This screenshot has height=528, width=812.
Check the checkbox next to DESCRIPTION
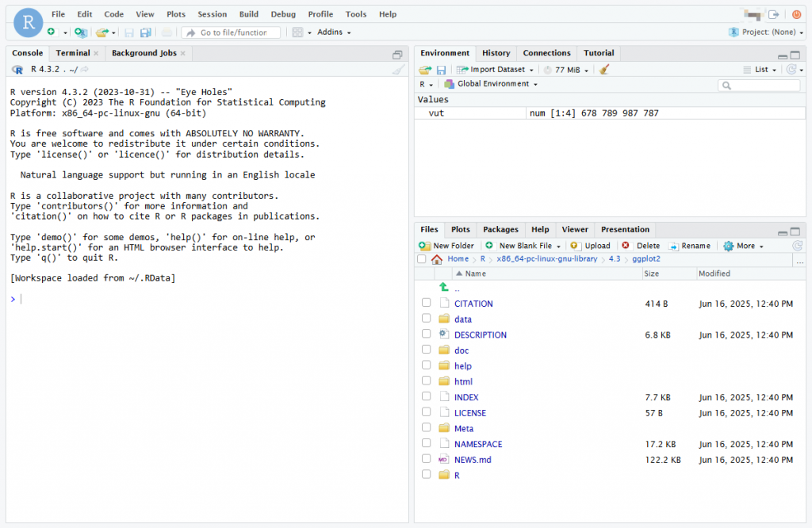[x=426, y=335]
